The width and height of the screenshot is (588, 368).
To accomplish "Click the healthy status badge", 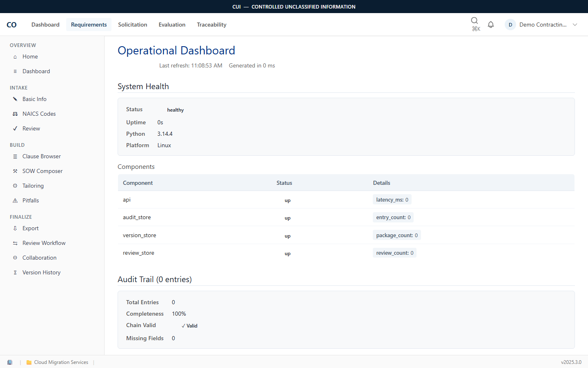I will 176,110.
